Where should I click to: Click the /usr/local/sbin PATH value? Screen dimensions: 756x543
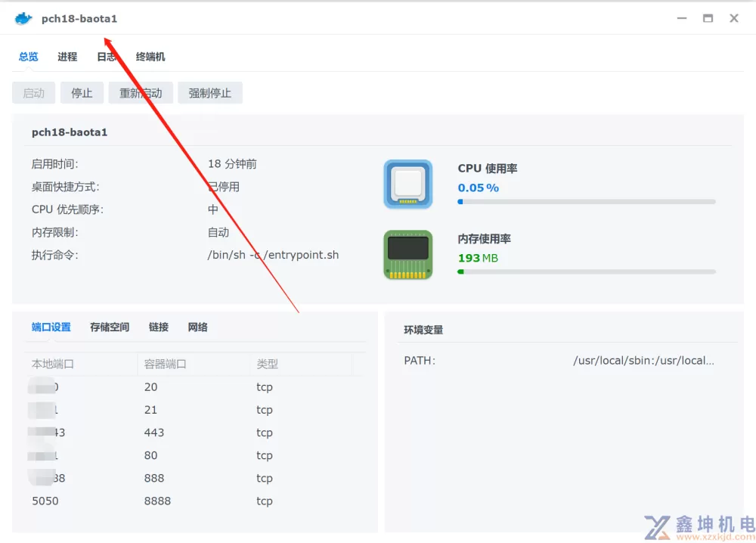[643, 361]
